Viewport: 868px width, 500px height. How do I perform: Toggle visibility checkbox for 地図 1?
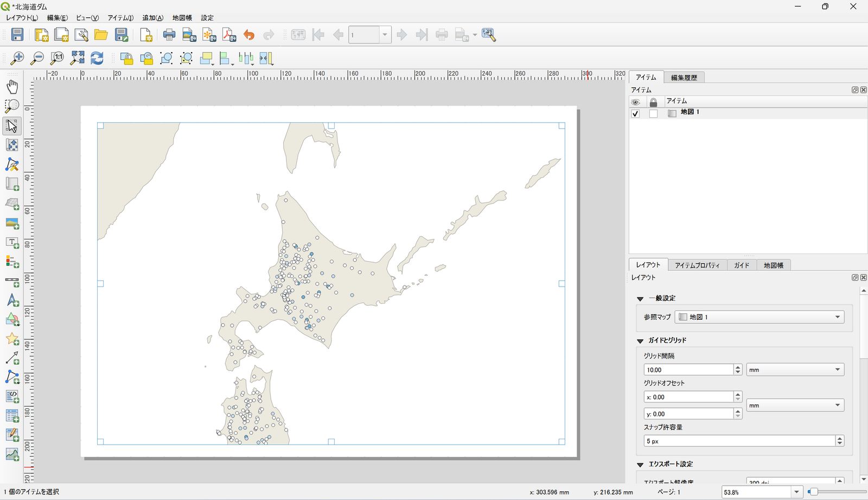click(635, 113)
